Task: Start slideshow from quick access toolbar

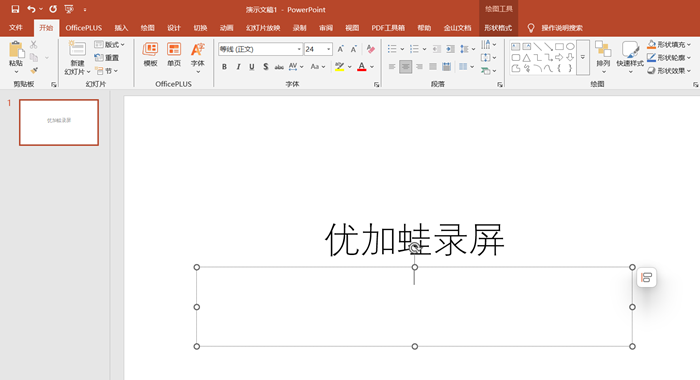Action: tap(69, 9)
